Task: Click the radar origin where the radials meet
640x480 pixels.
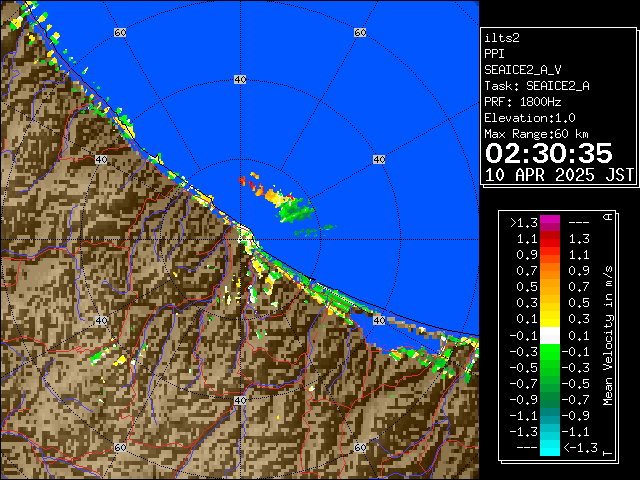Action: (x=240, y=240)
